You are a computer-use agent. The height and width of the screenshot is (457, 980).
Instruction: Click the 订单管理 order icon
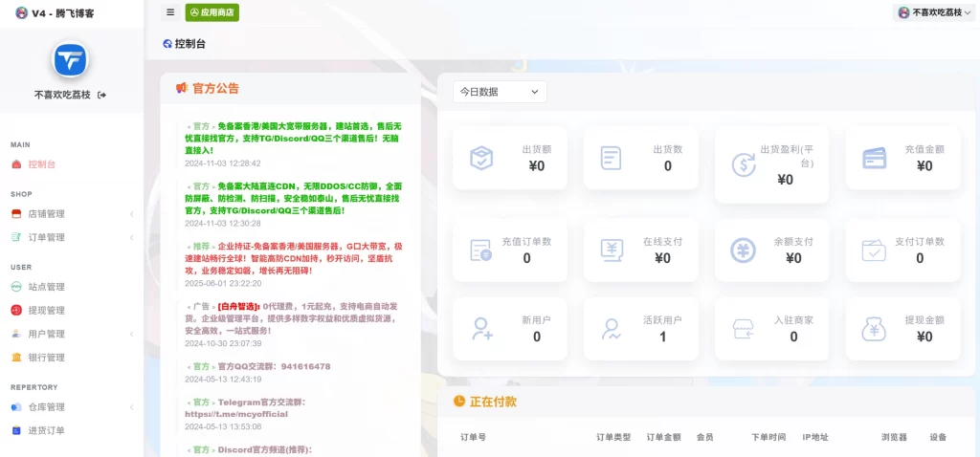point(16,238)
